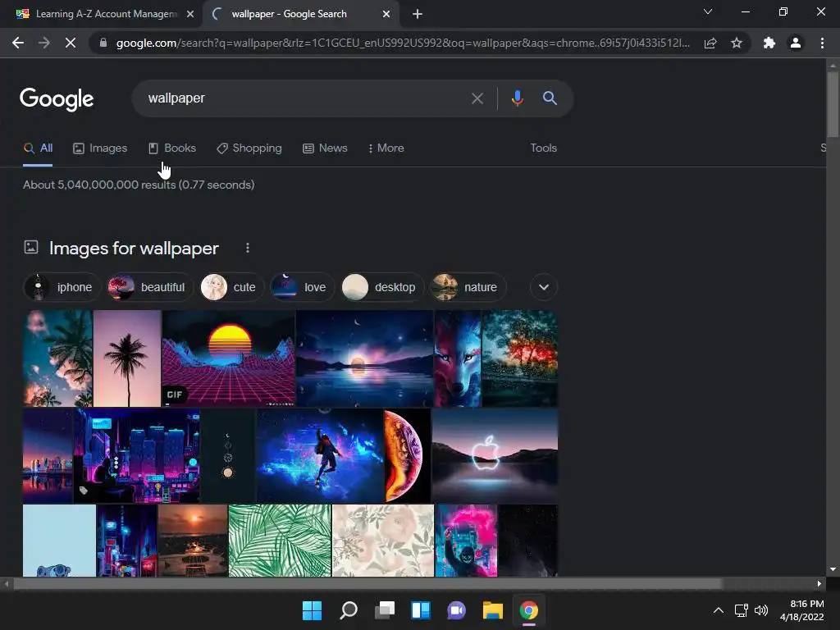Screen dimensions: 840x630
Task: Open the Chrome three-dot menu
Action: tap(822, 43)
